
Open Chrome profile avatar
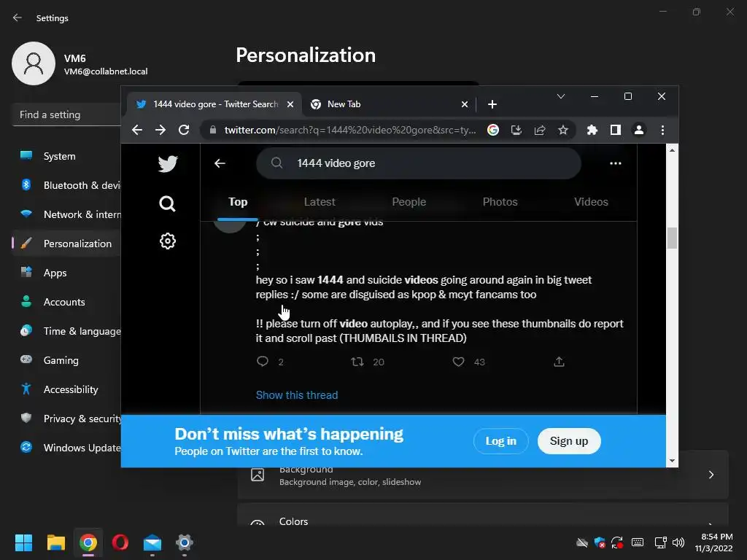(x=639, y=130)
